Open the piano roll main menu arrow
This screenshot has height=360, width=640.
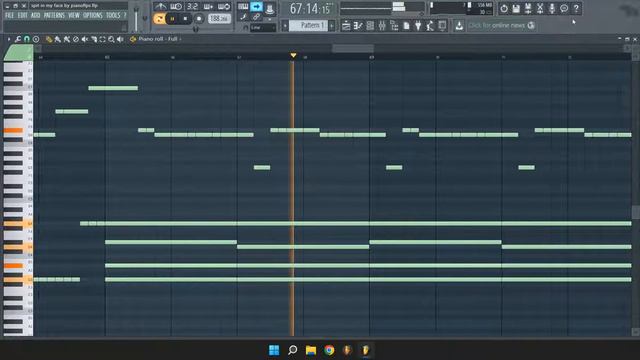(x=9, y=39)
